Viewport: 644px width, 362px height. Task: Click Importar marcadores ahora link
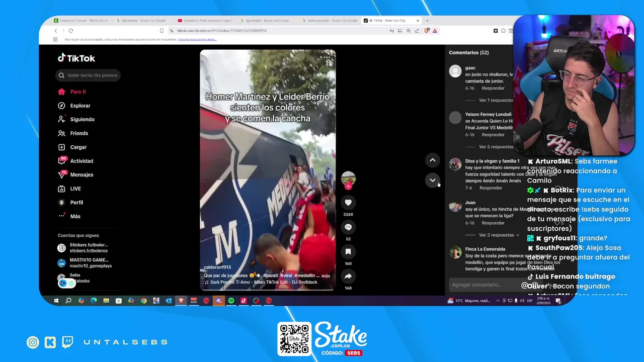pos(197,39)
